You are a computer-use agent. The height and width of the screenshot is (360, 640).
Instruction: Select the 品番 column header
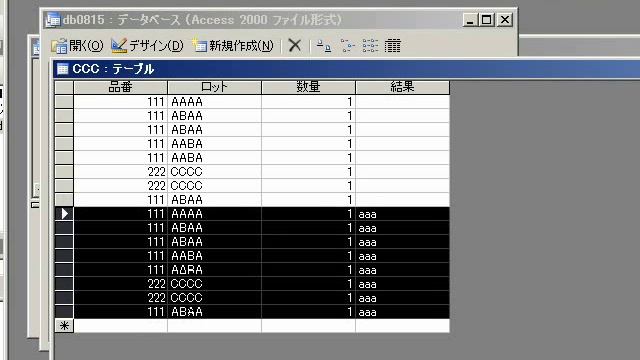[x=120, y=87]
